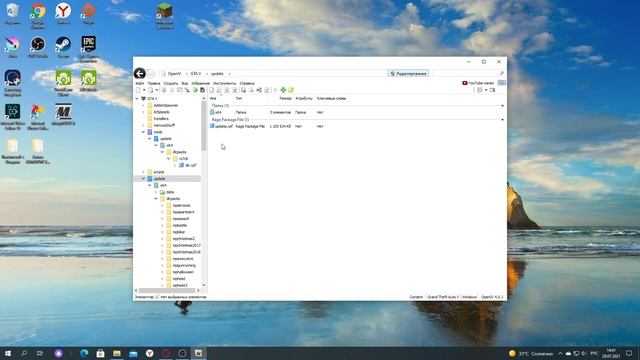The width and height of the screenshot is (640, 360).
Task: Sort by the Размер column header
Action: (x=285, y=98)
